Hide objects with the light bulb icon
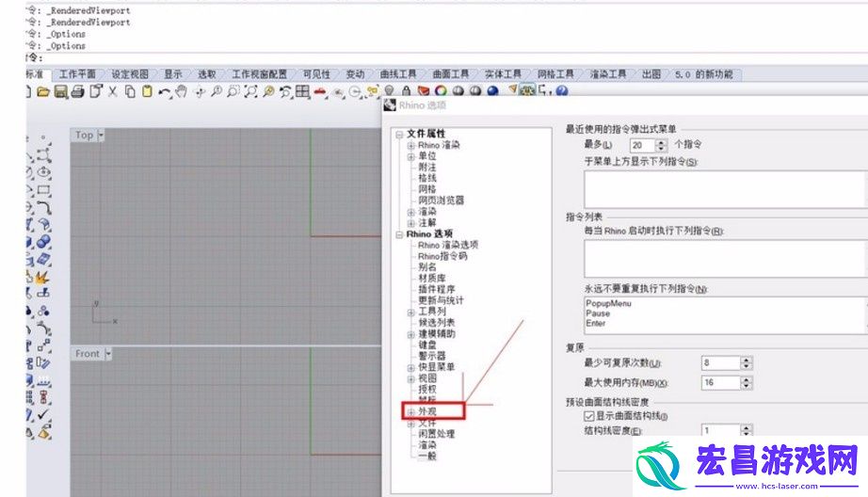Viewport: 868px width, 497px height. (389, 90)
